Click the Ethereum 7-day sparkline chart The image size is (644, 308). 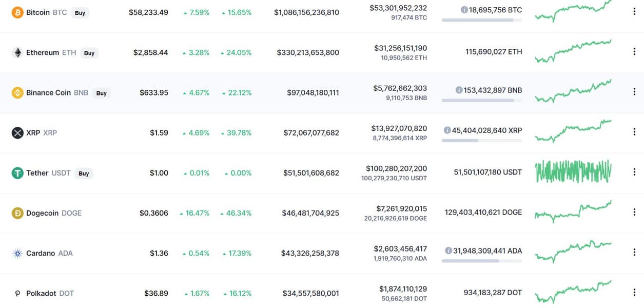[x=573, y=51]
